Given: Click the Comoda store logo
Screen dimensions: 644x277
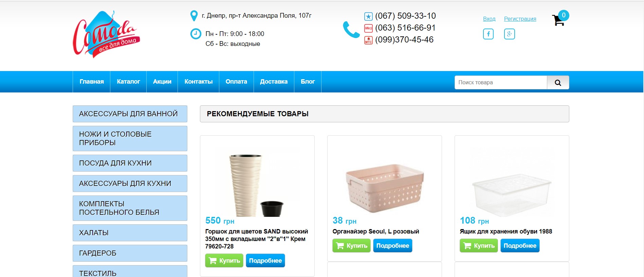Looking at the screenshot, I should [106, 34].
